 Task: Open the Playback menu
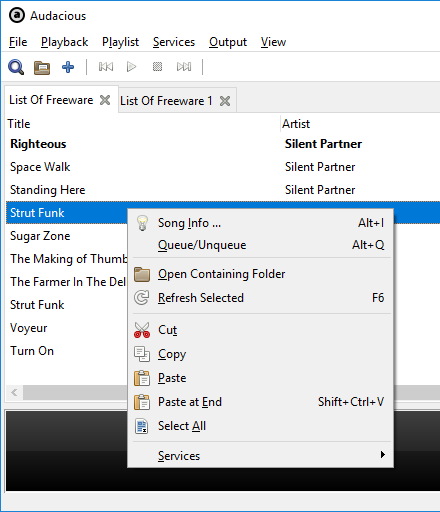point(64,42)
